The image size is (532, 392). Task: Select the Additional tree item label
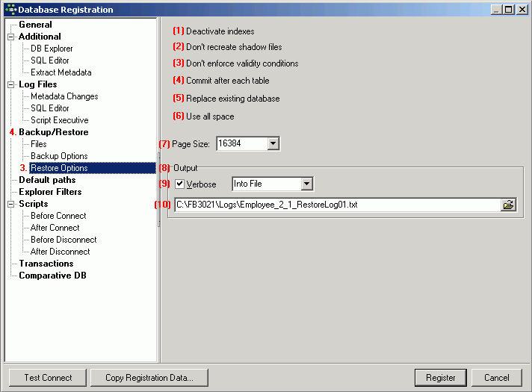[40, 37]
